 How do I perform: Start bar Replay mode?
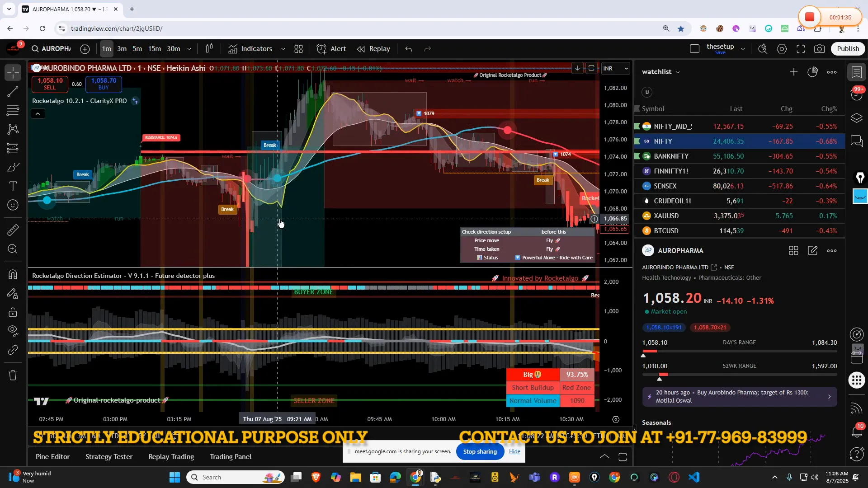pos(373,49)
